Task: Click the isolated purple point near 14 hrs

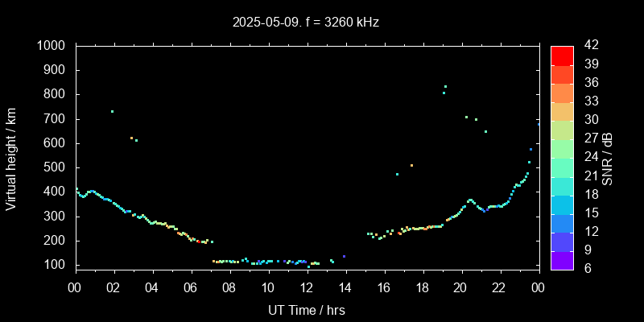Action: [x=344, y=256]
